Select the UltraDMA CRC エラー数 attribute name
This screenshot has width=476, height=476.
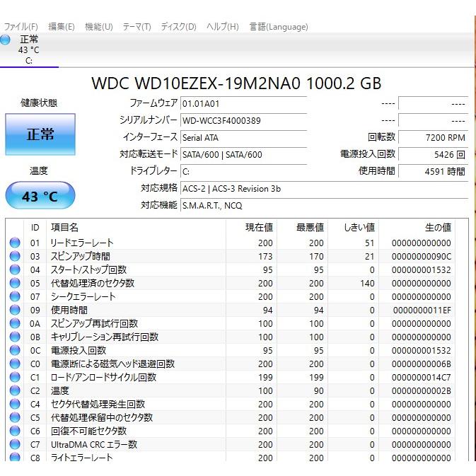click(94, 444)
